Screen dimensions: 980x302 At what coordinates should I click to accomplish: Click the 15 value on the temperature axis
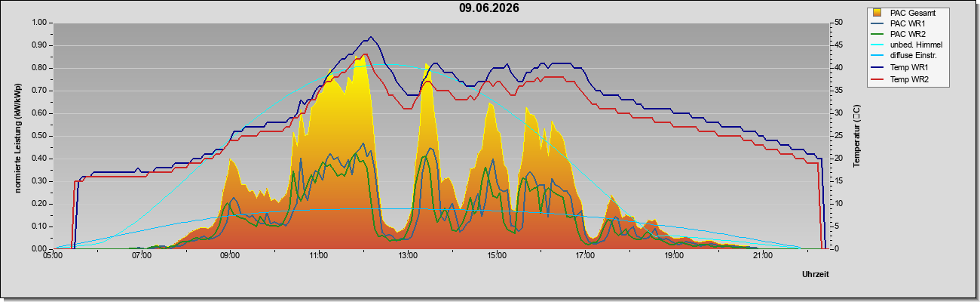838,181
